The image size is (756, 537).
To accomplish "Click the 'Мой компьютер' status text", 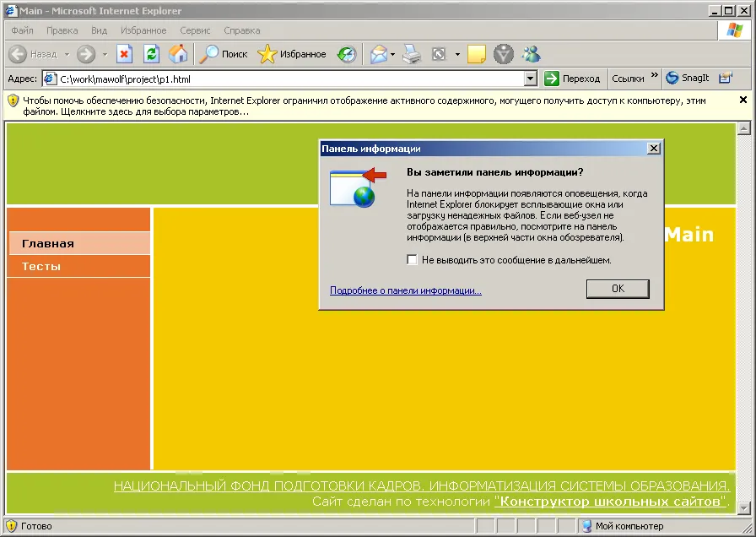I will (629, 526).
